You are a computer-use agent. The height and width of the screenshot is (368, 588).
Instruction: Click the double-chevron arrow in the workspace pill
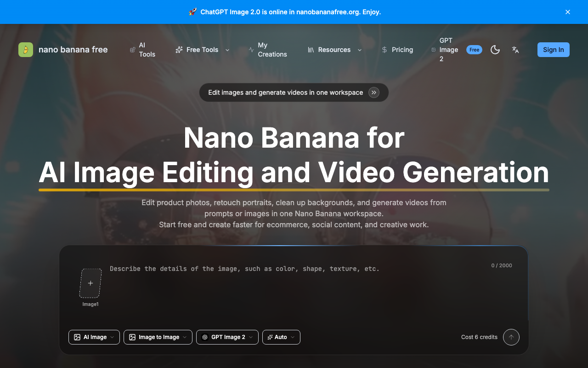(x=374, y=92)
